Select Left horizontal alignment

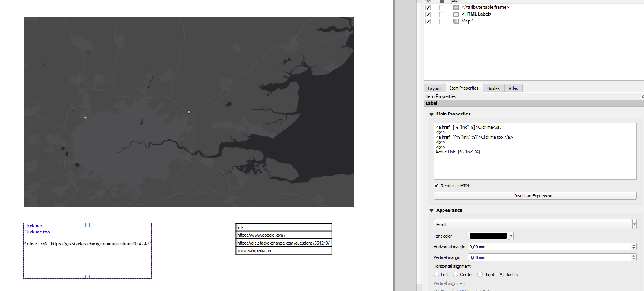pyautogui.click(x=436, y=274)
